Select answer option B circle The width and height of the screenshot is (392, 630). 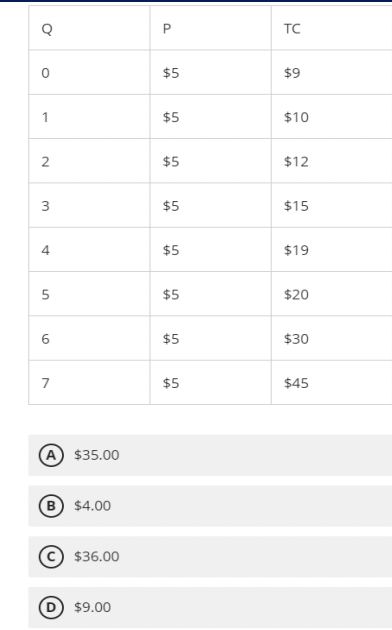[x=51, y=506]
